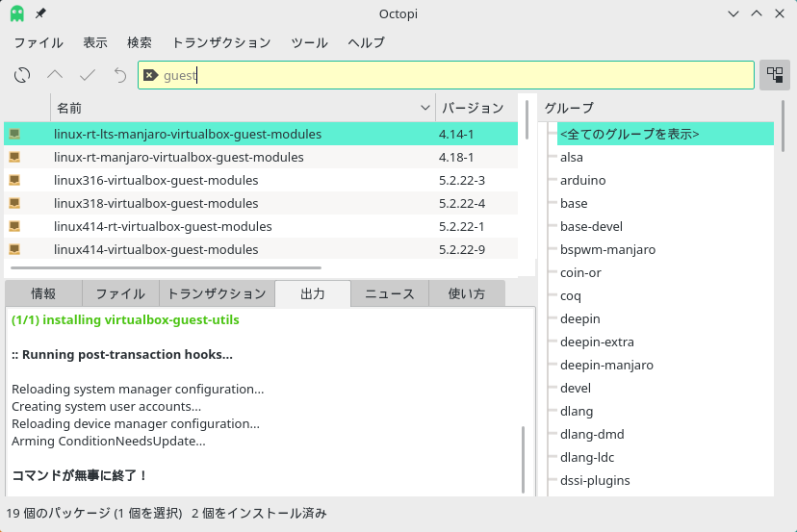This screenshot has width=797, height=532.
Task: Click the コマンドが無事に終了！ output line
Action: click(79, 475)
